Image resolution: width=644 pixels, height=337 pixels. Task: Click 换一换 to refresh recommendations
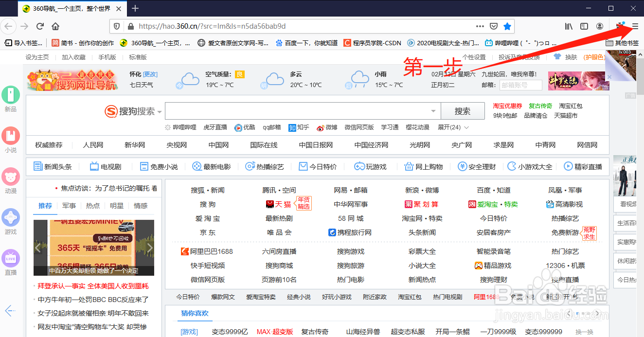(x=585, y=332)
